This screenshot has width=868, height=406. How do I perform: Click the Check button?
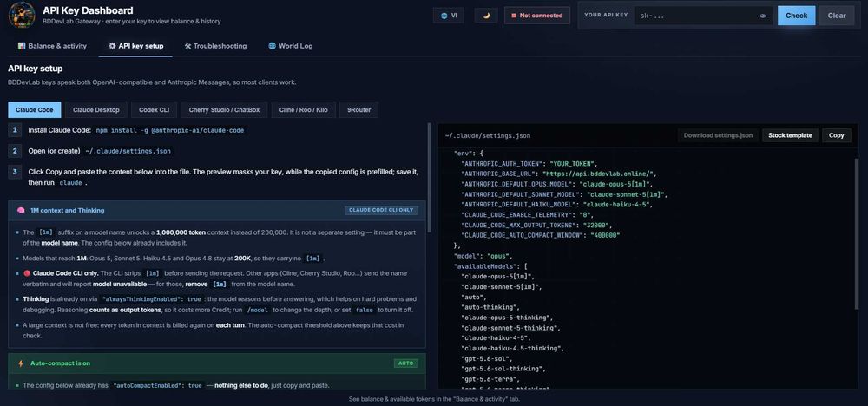pyautogui.click(x=796, y=16)
